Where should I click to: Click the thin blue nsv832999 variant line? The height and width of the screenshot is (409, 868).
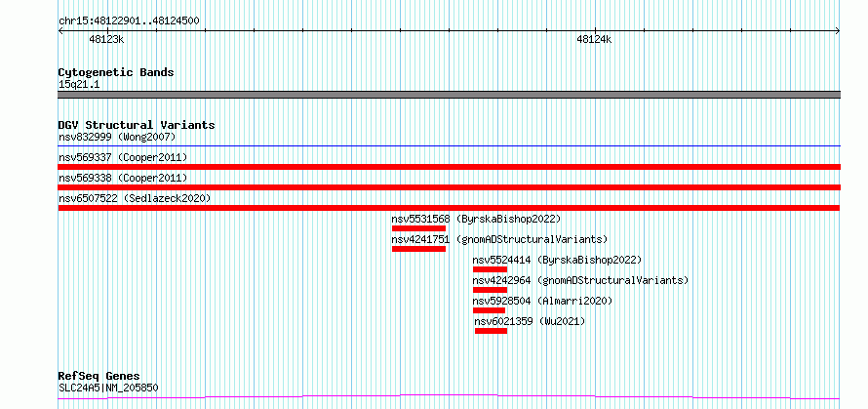(x=449, y=146)
